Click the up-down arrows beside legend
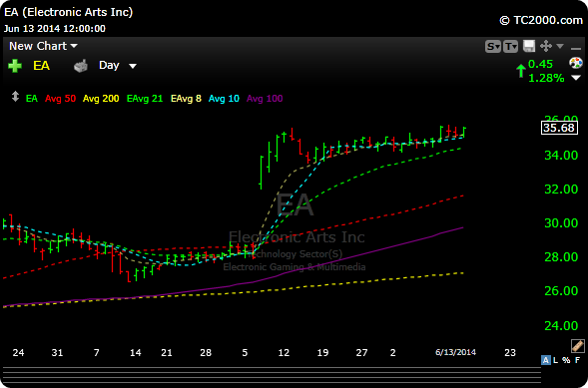Image resolution: width=588 pixels, height=388 pixels. click(15, 97)
